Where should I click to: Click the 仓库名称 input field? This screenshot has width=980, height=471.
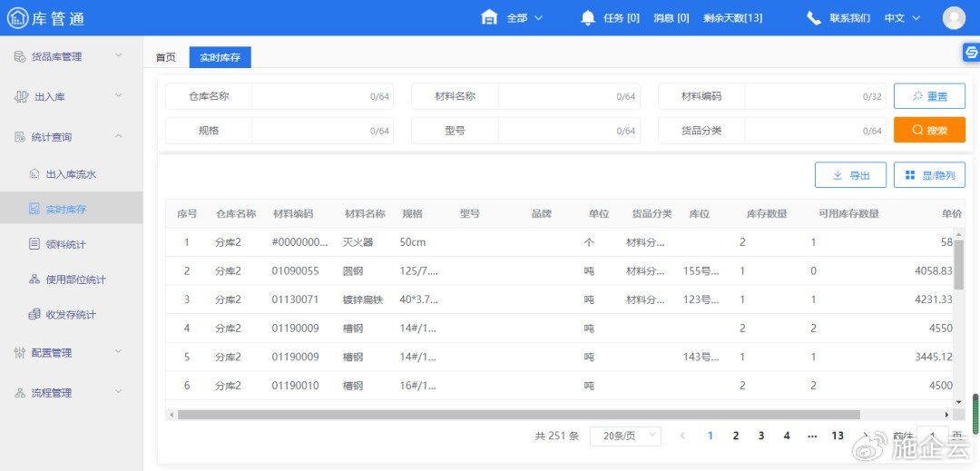[309, 96]
